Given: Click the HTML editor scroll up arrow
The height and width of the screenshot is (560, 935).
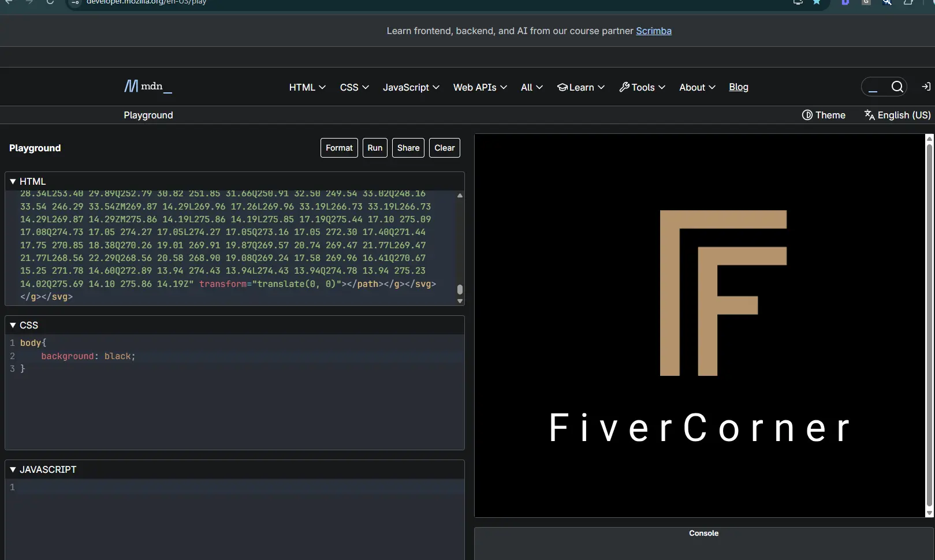Looking at the screenshot, I should 460,196.
